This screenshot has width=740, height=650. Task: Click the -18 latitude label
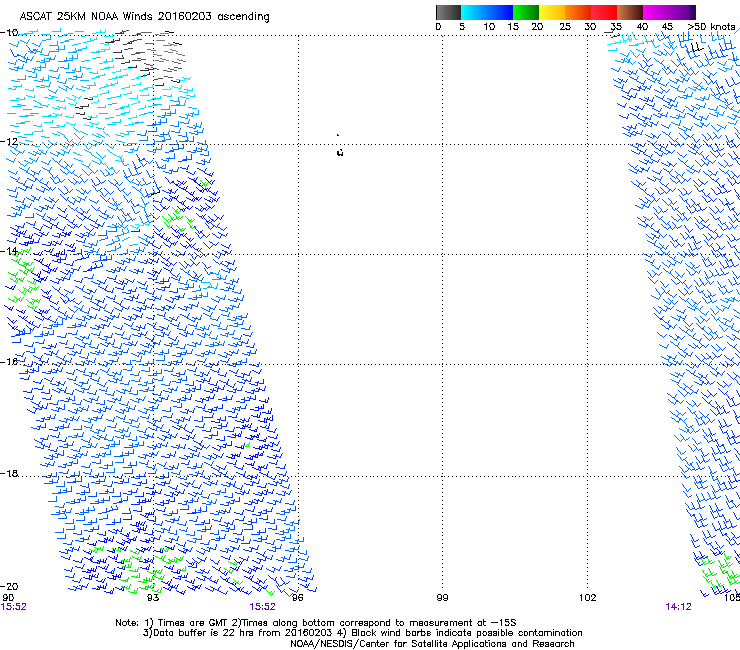[9, 473]
